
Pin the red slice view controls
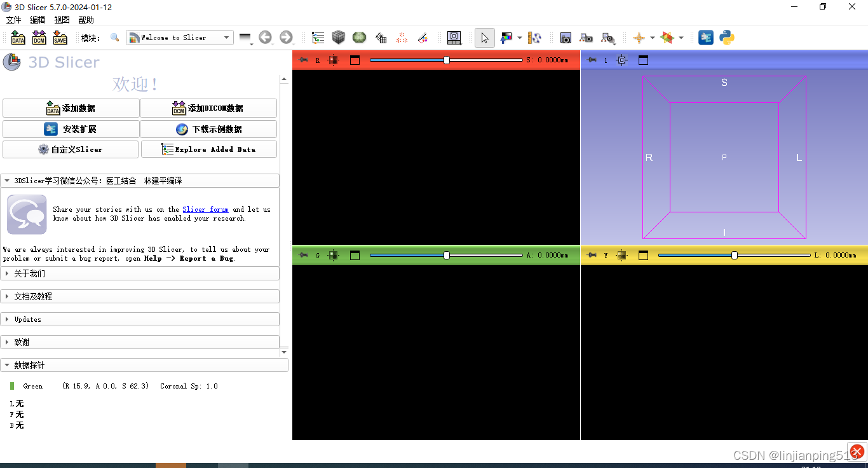click(x=304, y=60)
